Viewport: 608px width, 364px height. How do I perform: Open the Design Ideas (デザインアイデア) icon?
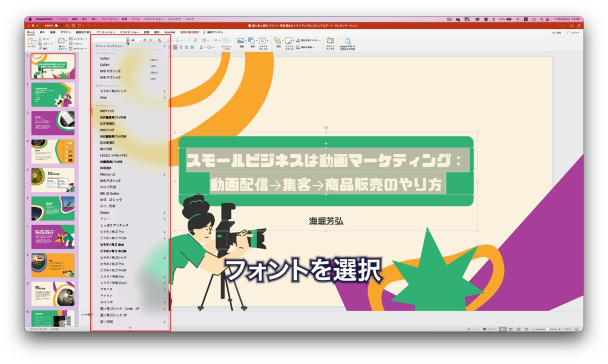point(330,43)
